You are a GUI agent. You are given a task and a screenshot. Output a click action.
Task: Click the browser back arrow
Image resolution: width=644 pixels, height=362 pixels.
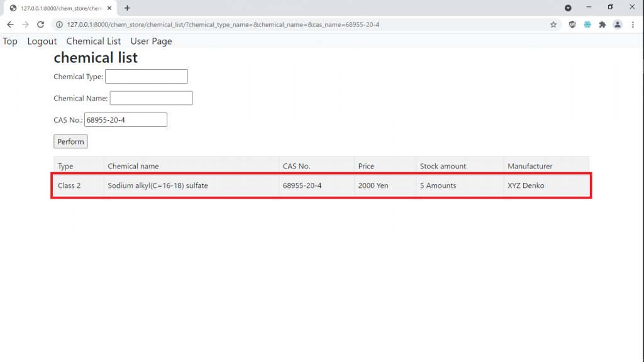(10, 25)
